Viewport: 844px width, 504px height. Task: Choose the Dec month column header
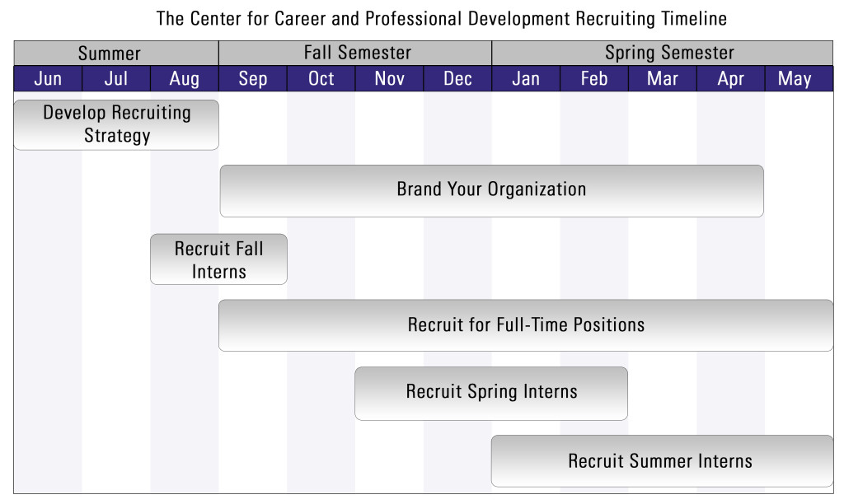point(457,78)
